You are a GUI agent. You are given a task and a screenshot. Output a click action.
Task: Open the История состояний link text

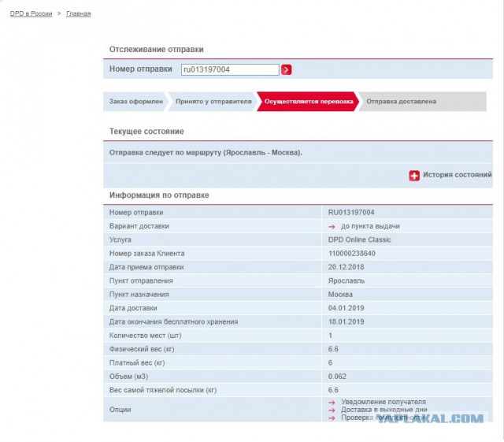click(457, 175)
